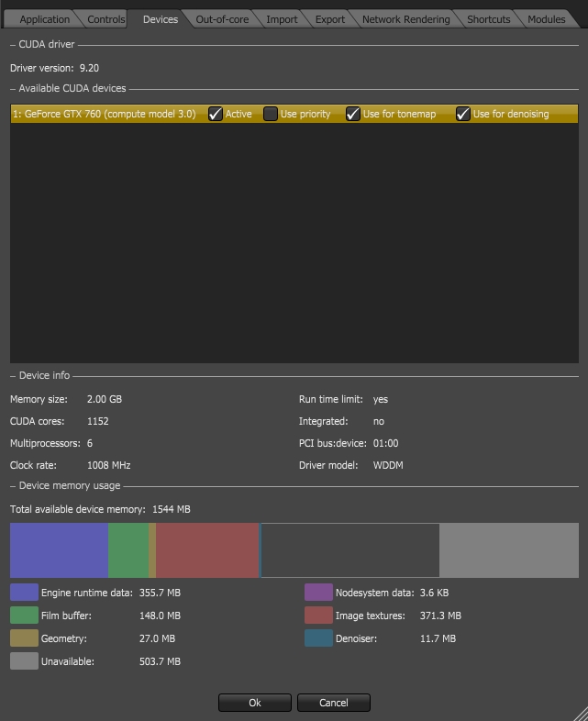Click the CUDA cores 1152 value

click(x=98, y=421)
